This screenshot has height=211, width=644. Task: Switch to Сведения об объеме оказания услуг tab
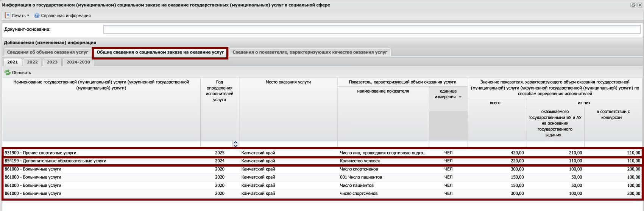point(47,52)
